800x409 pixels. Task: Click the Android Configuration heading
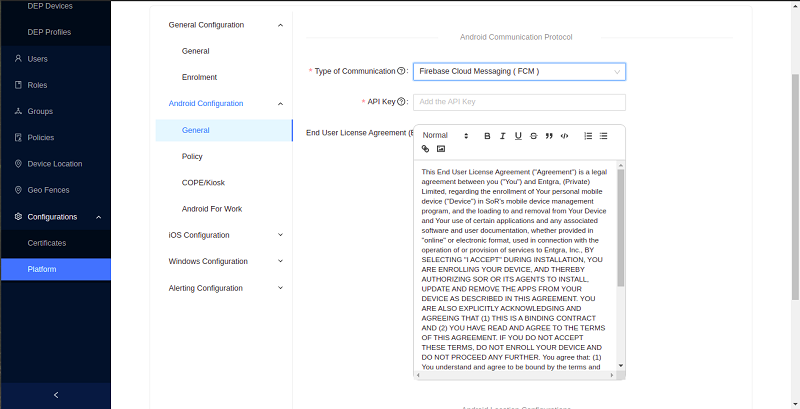(x=206, y=104)
